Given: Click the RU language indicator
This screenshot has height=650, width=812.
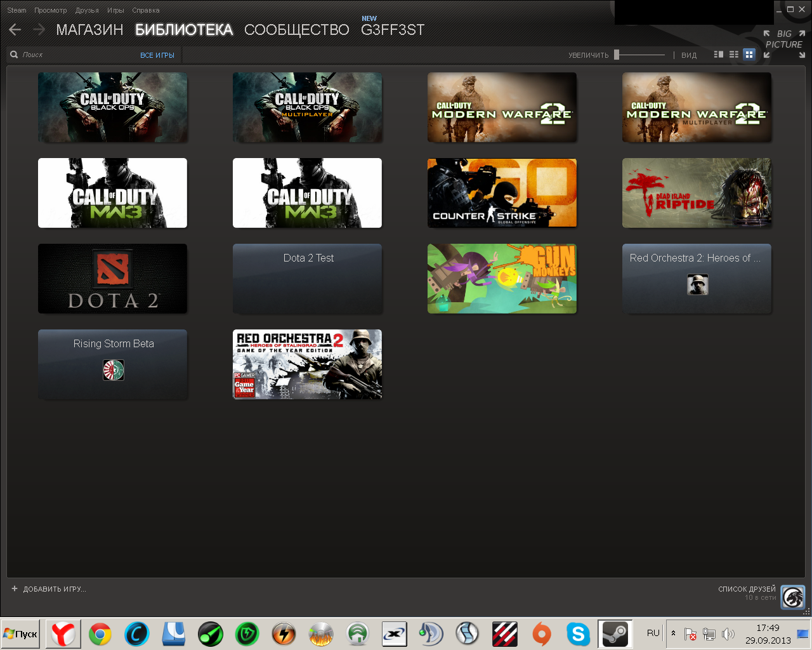Looking at the screenshot, I should click(x=653, y=633).
